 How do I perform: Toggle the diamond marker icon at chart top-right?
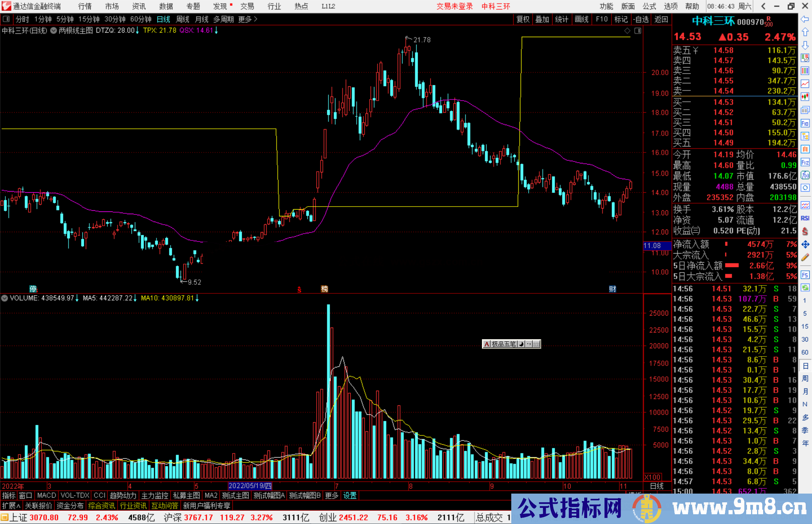[x=627, y=31]
